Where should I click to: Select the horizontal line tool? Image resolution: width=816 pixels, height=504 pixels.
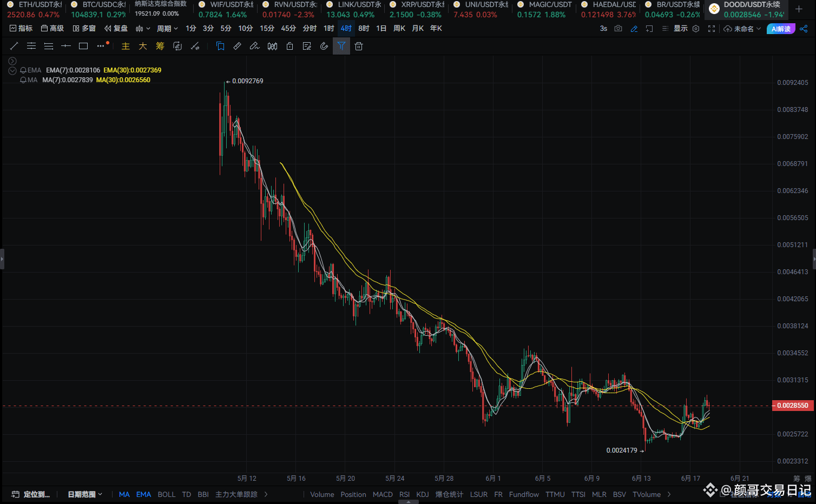[x=66, y=47]
